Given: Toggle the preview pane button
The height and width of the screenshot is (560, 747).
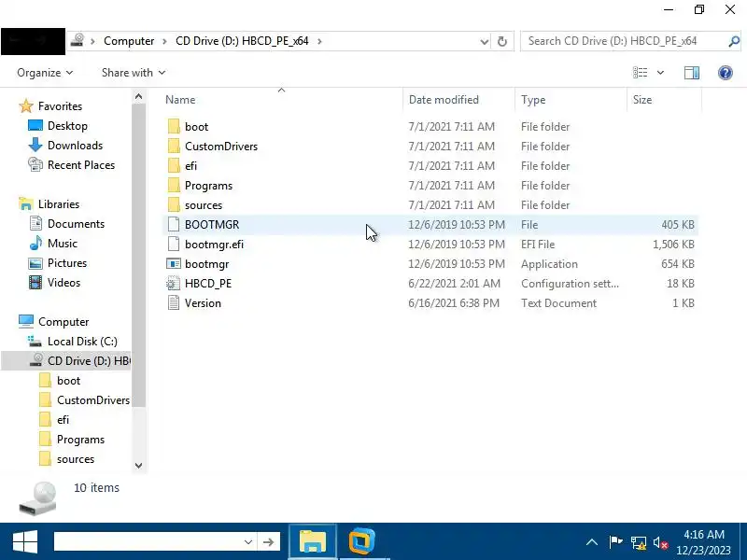Looking at the screenshot, I should [x=692, y=73].
